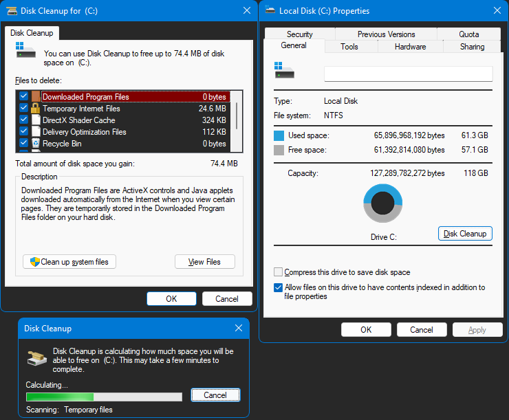The image size is (509, 420).
Task: Select the Disk Cleanup tab
Action: pos(32,33)
